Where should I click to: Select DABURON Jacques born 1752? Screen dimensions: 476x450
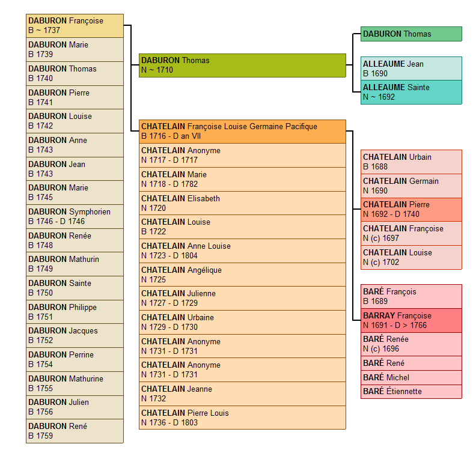pos(75,336)
